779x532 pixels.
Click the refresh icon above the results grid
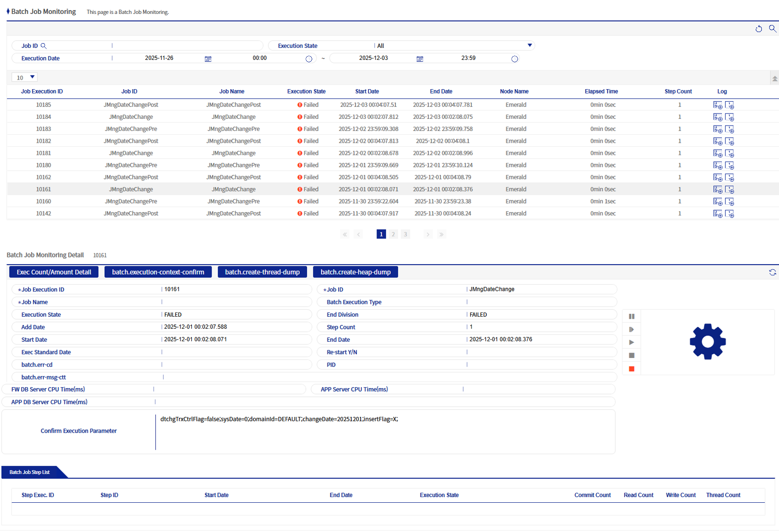(x=759, y=29)
